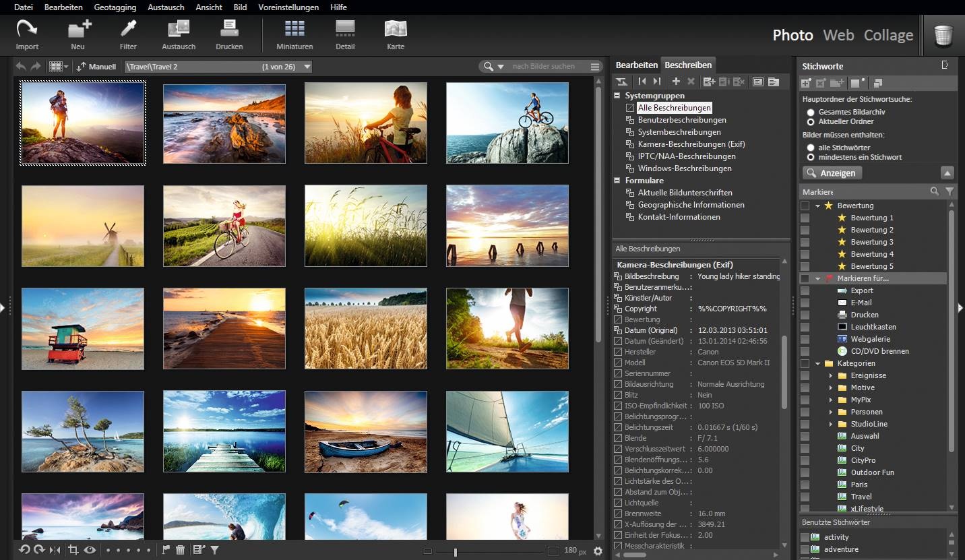Choose the alle Stichwörter radio option
965x560 pixels.
811,148
